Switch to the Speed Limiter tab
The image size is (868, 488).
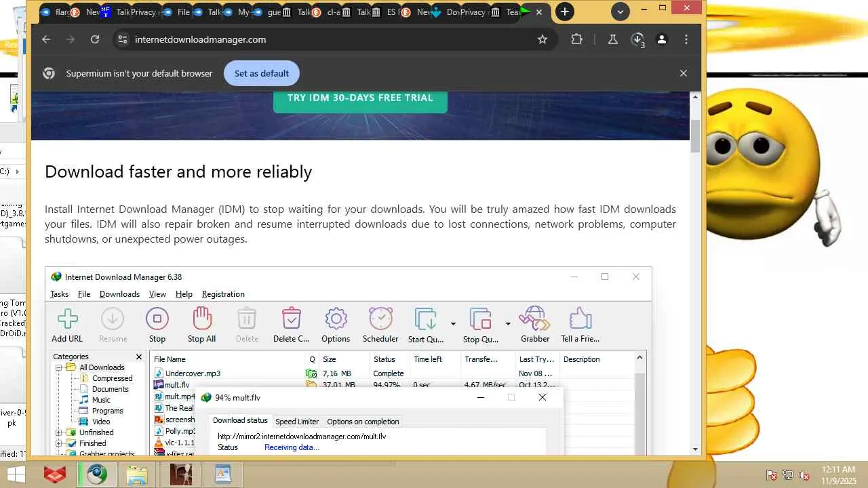[x=297, y=422]
